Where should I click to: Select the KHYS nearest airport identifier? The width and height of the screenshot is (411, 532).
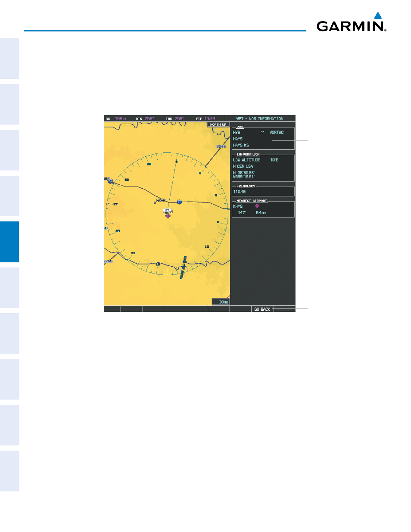click(238, 206)
